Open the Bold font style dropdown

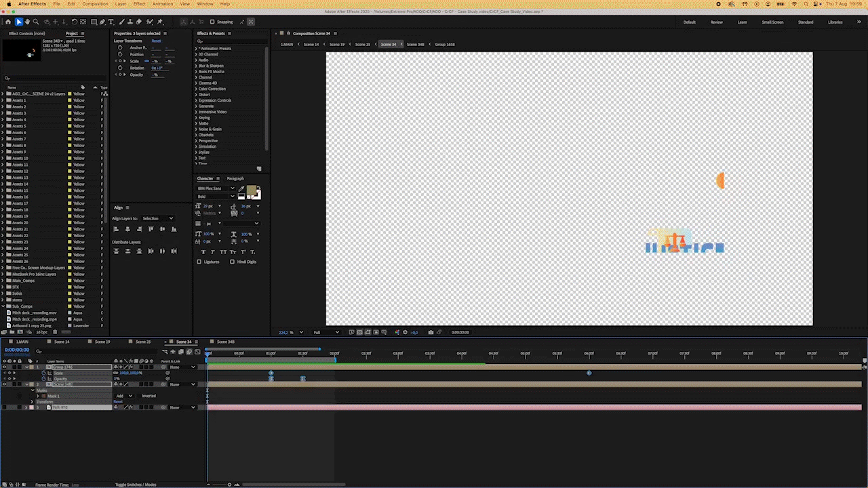[215, 197]
